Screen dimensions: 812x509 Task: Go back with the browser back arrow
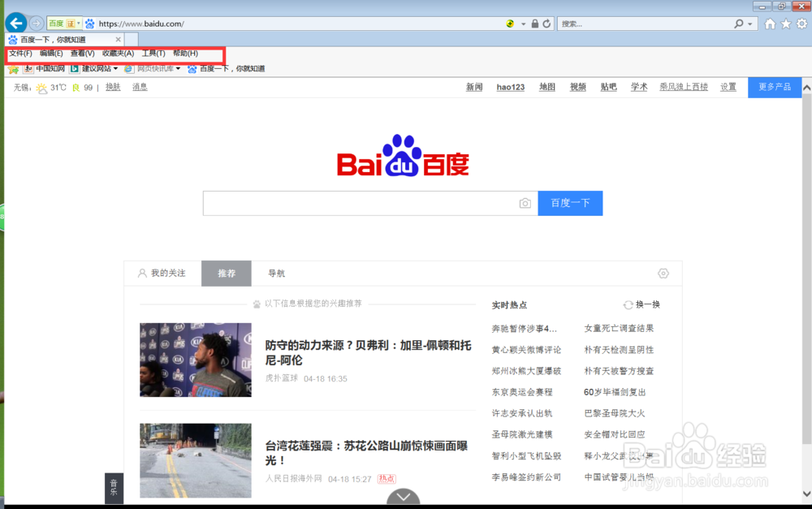pos(16,24)
